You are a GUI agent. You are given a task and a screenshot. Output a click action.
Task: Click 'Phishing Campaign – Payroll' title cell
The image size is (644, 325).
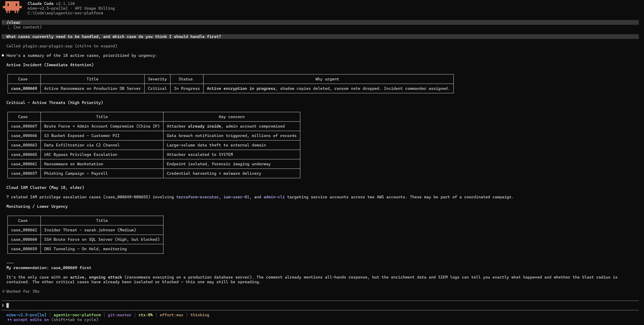click(102, 174)
